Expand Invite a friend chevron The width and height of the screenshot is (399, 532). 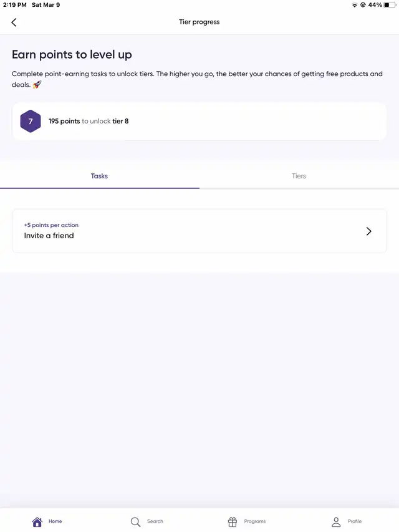click(x=368, y=231)
